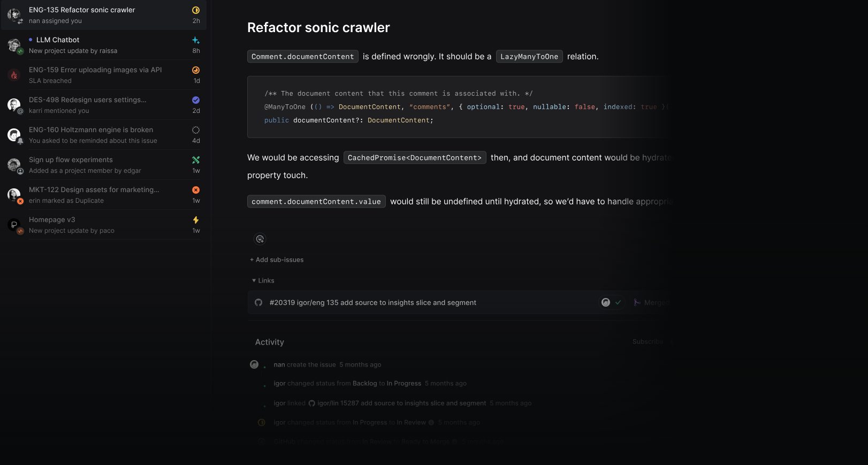The height and width of the screenshot is (465, 868).
Task: Open the MKT-122 Design assets notification
Action: click(104, 195)
